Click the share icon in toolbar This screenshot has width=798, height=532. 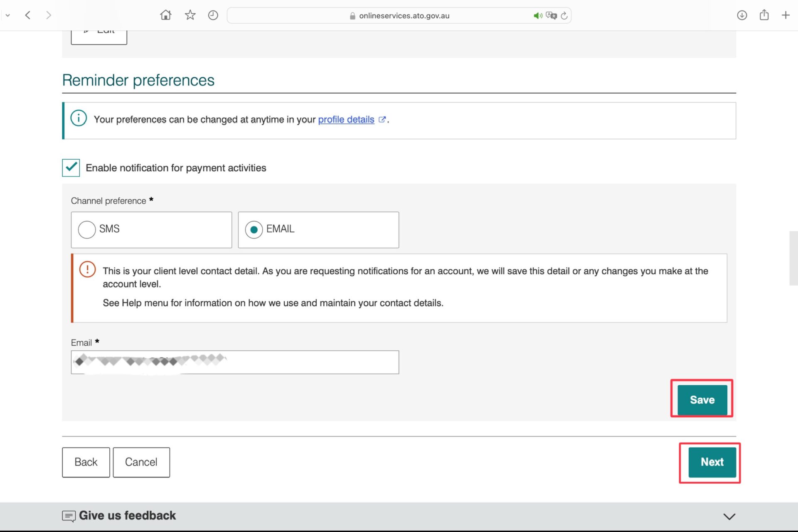(764, 15)
